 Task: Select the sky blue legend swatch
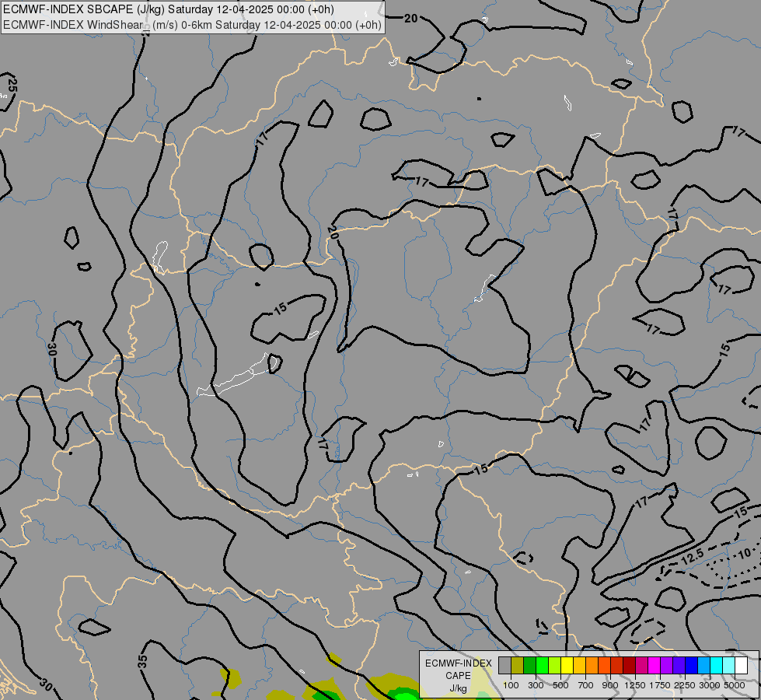(703, 666)
